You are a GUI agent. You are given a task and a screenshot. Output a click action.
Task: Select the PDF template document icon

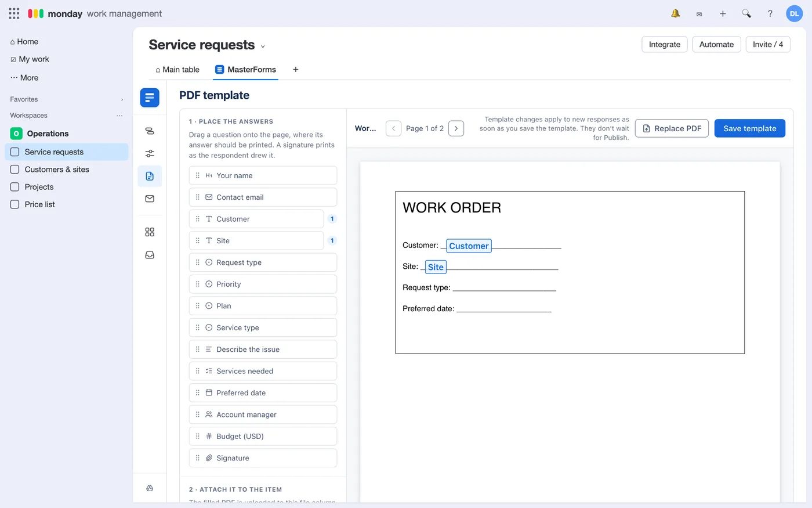click(150, 176)
